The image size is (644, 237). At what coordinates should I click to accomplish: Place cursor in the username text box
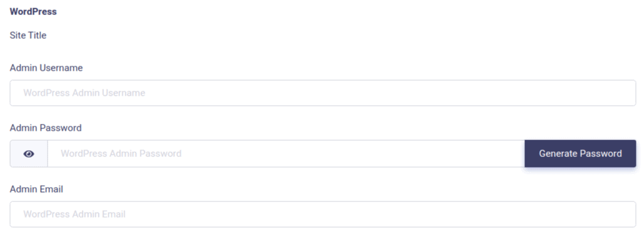pyautogui.click(x=323, y=93)
